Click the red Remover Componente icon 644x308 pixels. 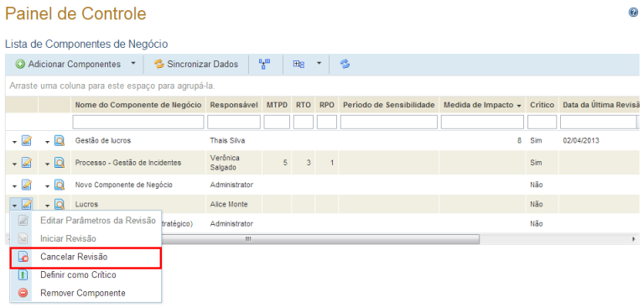pyautogui.click(x=23, y=293)
